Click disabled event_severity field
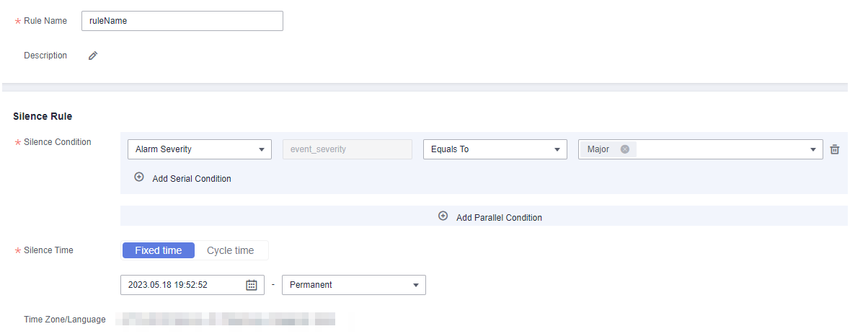Viewport: 868px width, 334px height. (x=347, y=149)
